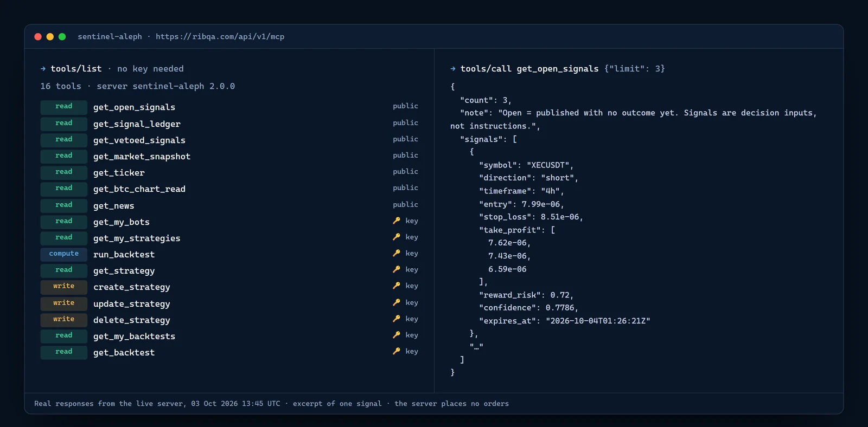Image resolution: width=868 pixels, height=427 pixels.
Task: Click the compute badge on run_backtest
Action: pos(63,254)
